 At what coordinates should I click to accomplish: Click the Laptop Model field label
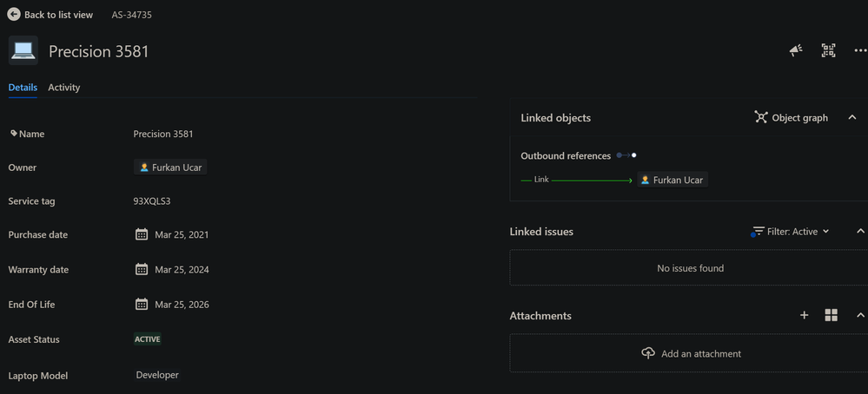37,376
